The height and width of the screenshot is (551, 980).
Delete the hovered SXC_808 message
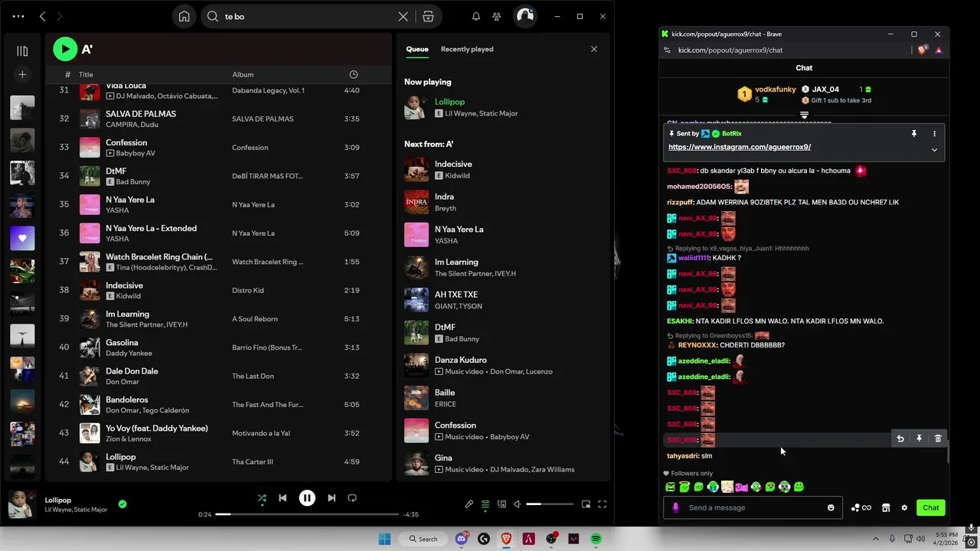pos(938,439)
